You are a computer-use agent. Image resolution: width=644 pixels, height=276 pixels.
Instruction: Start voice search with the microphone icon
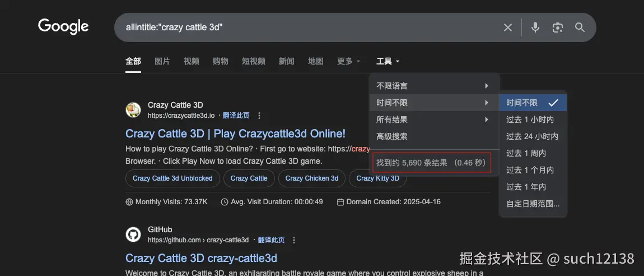coord(535,27)
